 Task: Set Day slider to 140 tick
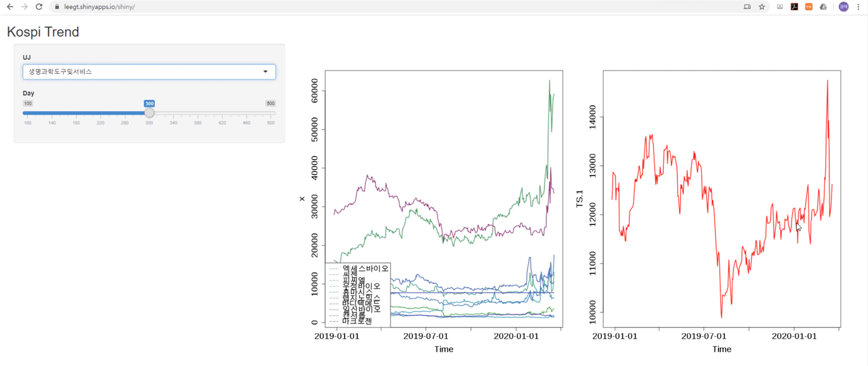tap(52, 123)
